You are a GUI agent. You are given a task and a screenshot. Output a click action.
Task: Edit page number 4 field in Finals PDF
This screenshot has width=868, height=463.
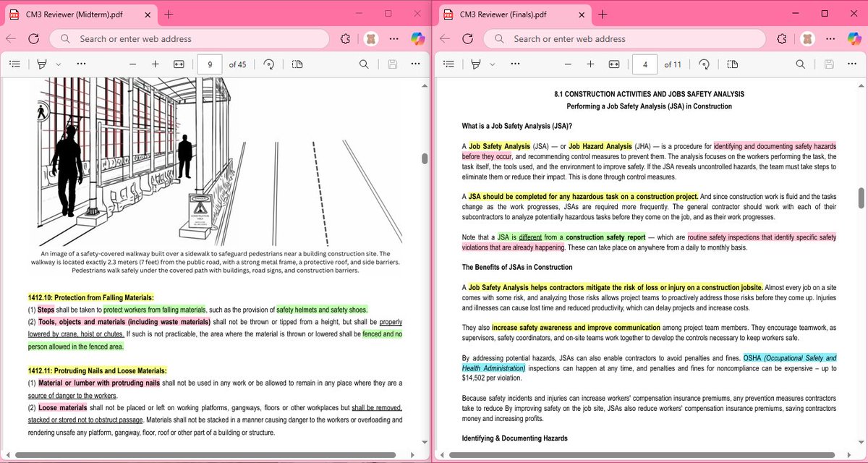click(x=644, y=64)
